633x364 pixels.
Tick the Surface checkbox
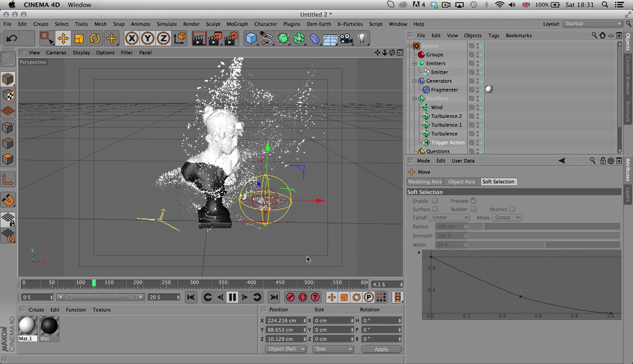pos(435,209)
